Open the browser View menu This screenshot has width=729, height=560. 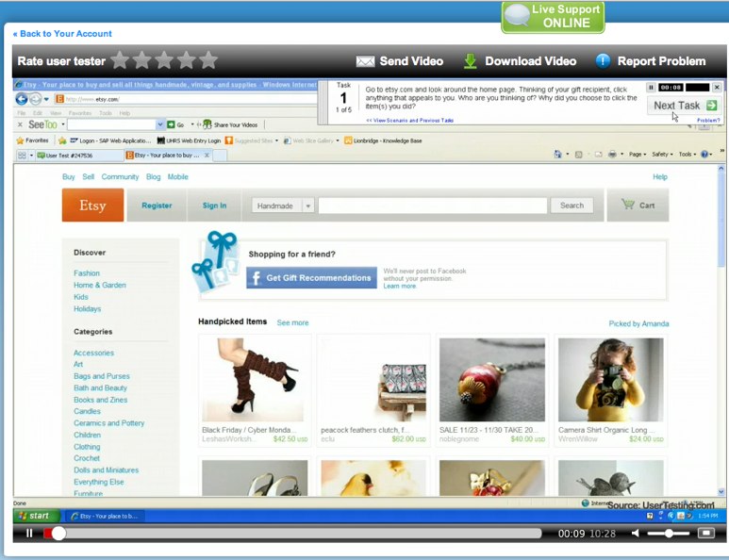click(56, 113)
